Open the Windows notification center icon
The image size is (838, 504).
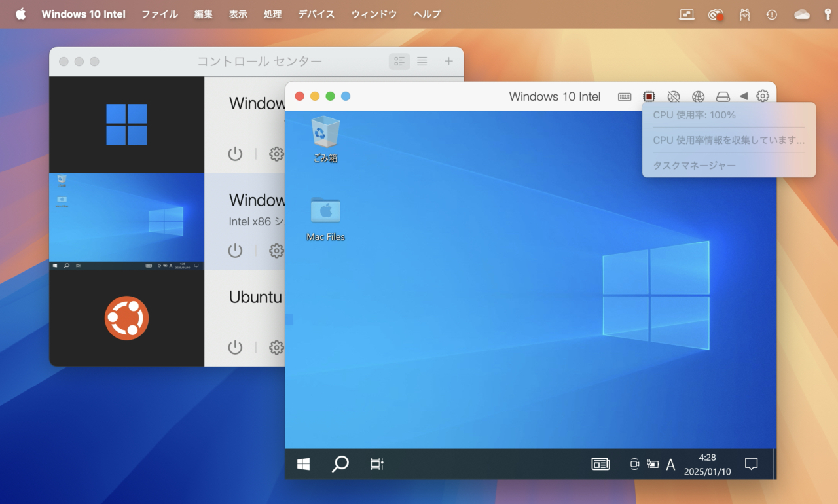point(752,464)
